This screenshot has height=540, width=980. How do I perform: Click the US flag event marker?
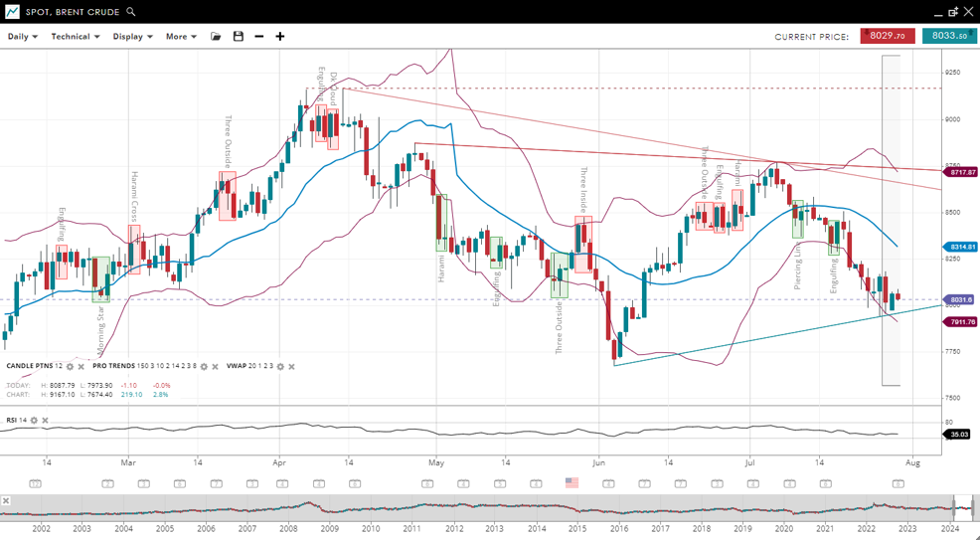point(572,482)
